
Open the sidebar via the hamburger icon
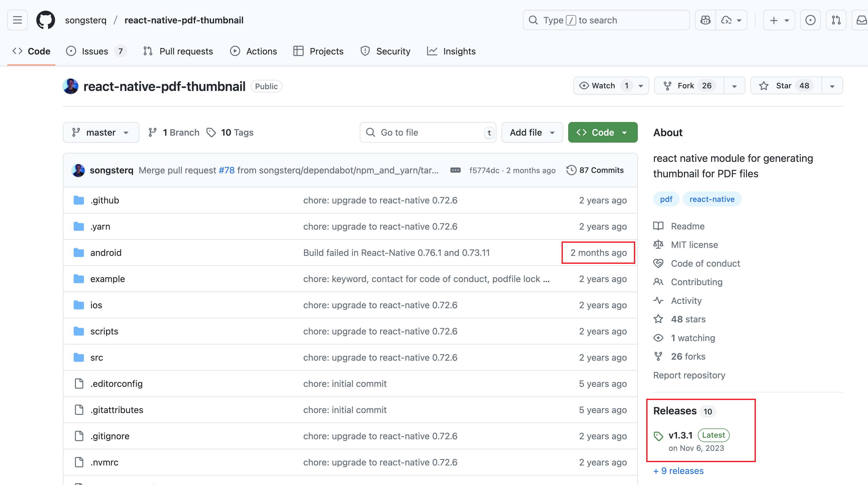17,20
